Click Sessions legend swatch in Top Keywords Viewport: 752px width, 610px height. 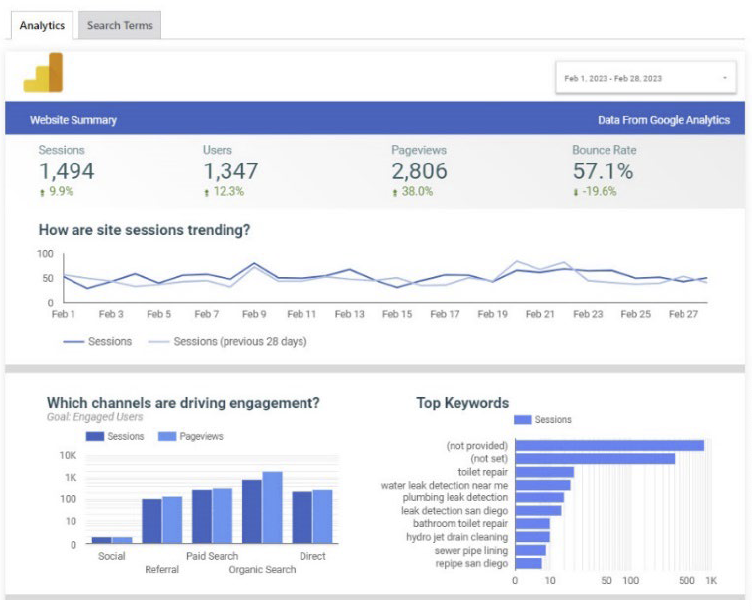(522, 420)
